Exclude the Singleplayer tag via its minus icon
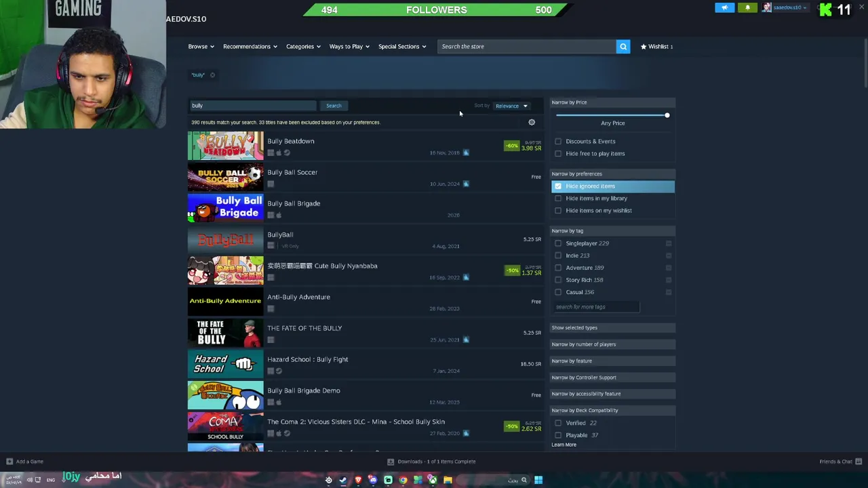The height and width of the screenshot is (488, 868). point(669,243)
